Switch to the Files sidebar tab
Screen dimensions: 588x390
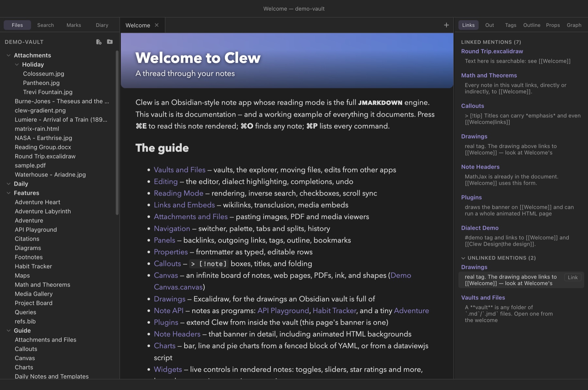17,25
